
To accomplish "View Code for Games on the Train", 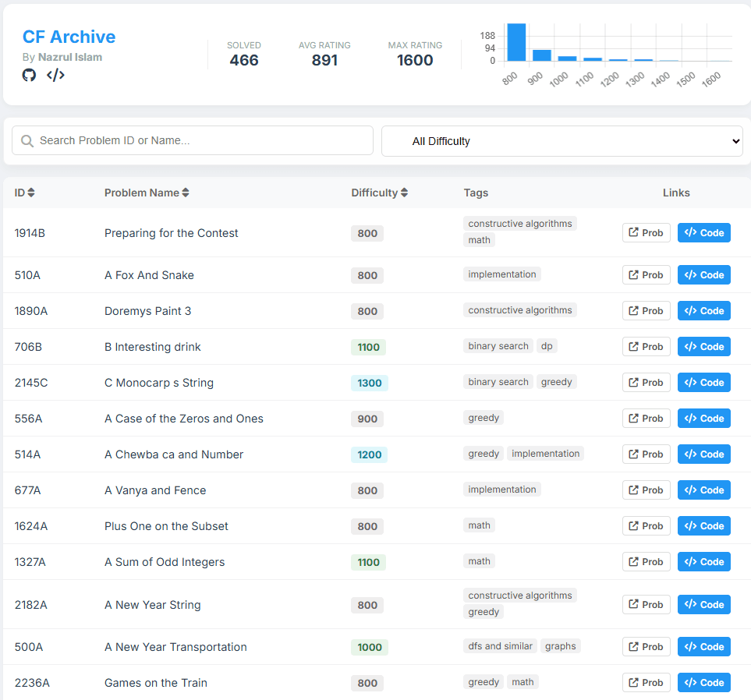I will (x=704, y=683).
